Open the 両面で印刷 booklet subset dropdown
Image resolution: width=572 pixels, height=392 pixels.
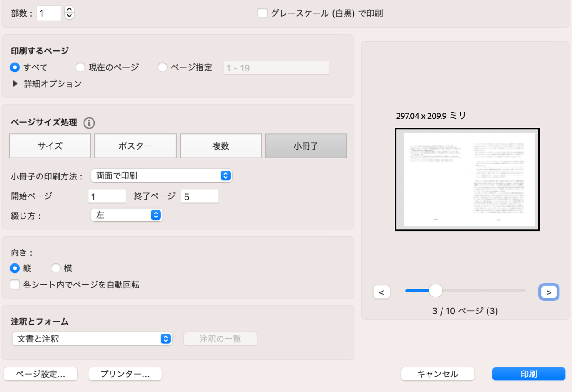161,176
